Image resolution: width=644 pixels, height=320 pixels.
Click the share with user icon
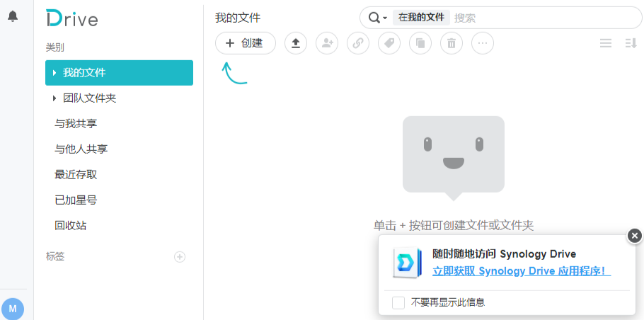pos(326,43)
